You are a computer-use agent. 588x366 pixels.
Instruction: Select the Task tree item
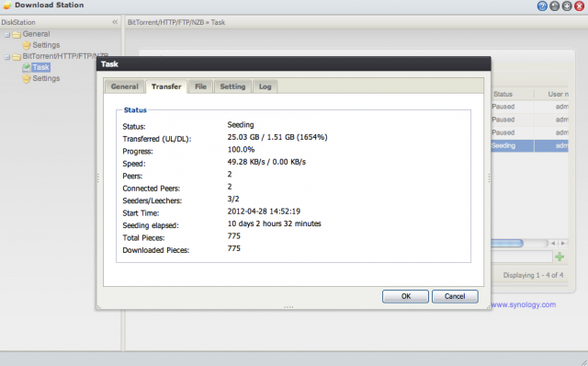tap(40, 67)
